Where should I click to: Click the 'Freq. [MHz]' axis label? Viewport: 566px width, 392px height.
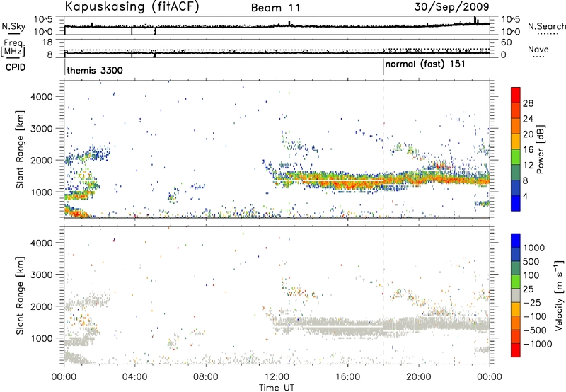[x=13, y=48]
